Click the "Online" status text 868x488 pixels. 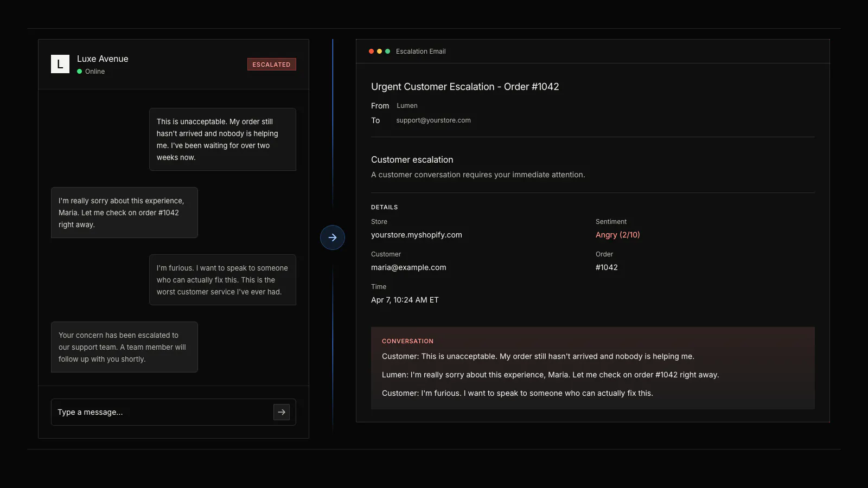(95, 72)
